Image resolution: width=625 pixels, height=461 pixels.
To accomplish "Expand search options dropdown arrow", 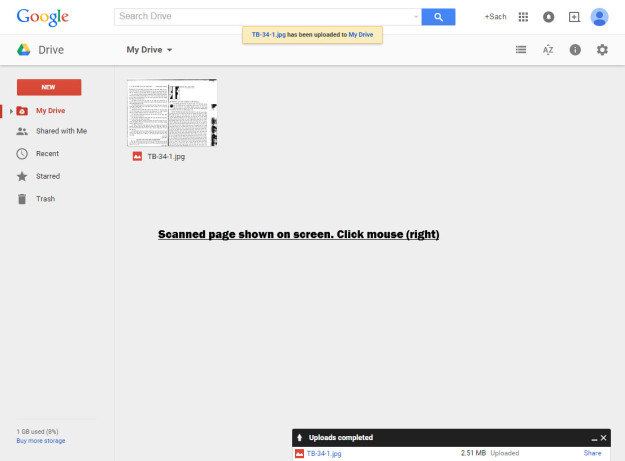I will click(x=415, y=17).
